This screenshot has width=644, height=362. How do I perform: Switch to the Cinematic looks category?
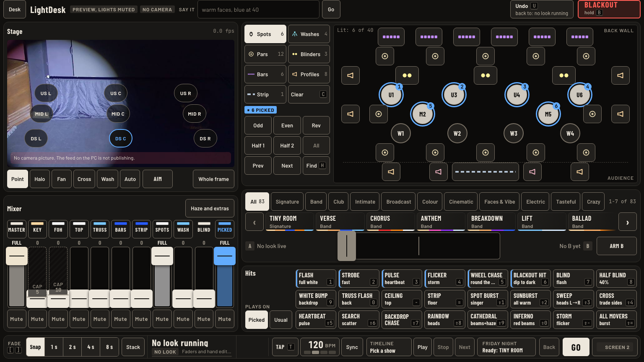[x=461, y=202]
